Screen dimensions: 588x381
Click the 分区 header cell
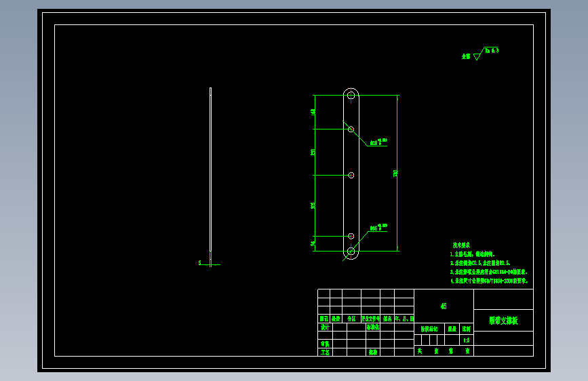click(351, 319)
